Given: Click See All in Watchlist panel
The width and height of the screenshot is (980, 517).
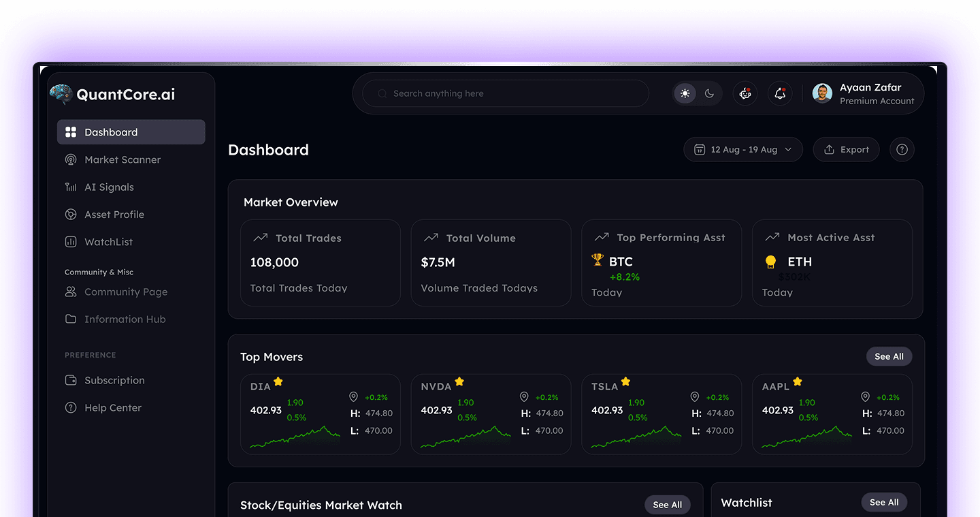Looking at the screenshot, I should click(x=884, y=503).
